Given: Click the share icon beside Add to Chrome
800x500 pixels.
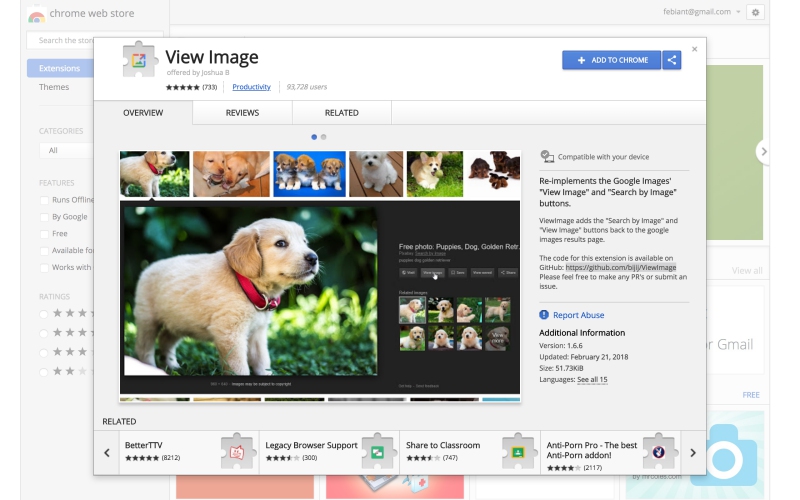Looking at the screenshot, I should [x=672, y=60].
